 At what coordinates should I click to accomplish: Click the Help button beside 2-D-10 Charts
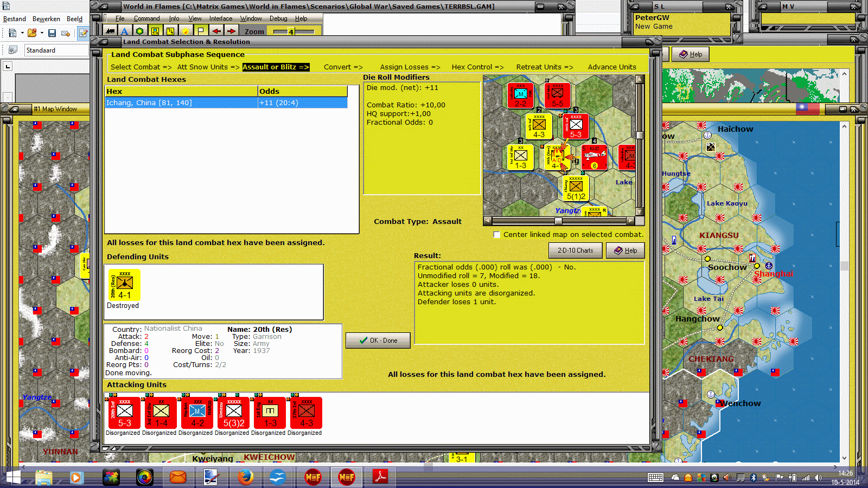tap(626, 251)
